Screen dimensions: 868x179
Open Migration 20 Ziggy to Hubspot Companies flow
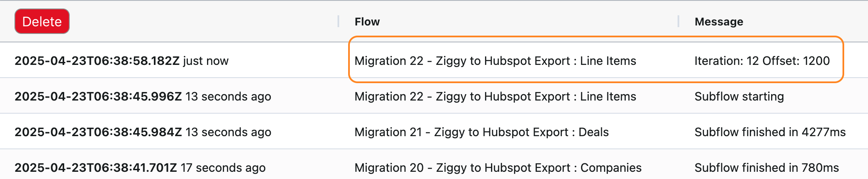pos(498,168)
